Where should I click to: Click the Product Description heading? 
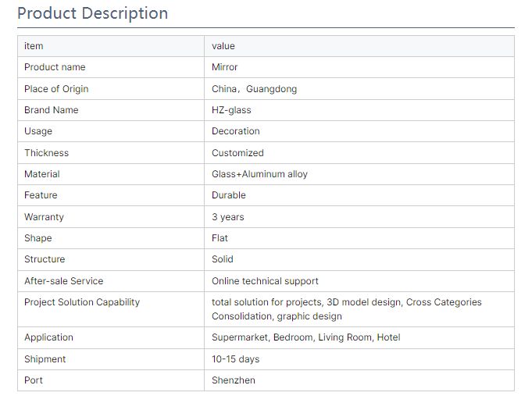[x=93, y=13]
